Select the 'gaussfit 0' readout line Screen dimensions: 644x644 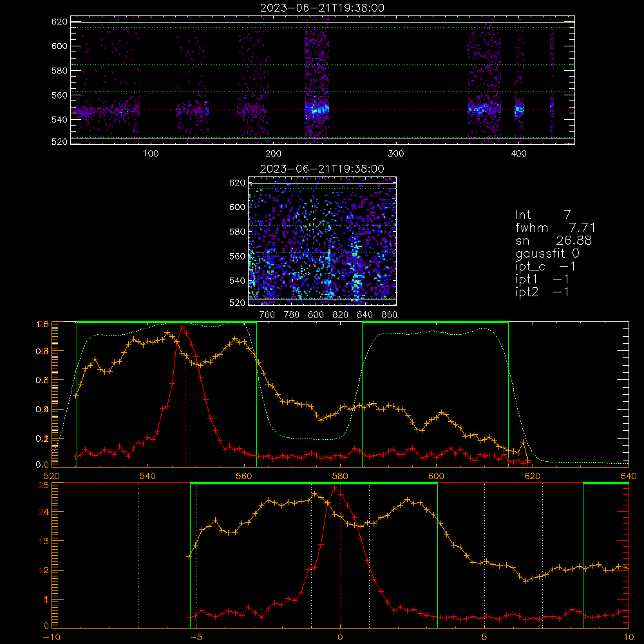coord(547,253)
